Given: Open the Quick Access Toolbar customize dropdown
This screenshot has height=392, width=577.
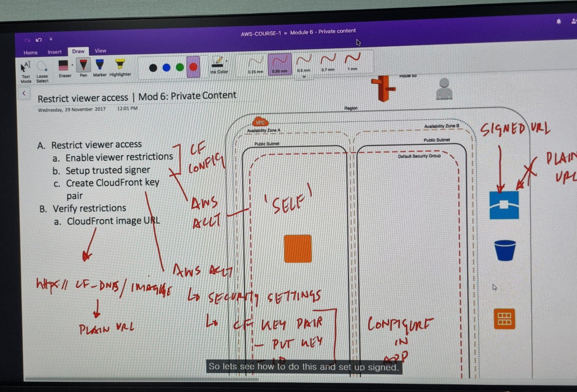Looking at the screenshot, I should (51, 40).
